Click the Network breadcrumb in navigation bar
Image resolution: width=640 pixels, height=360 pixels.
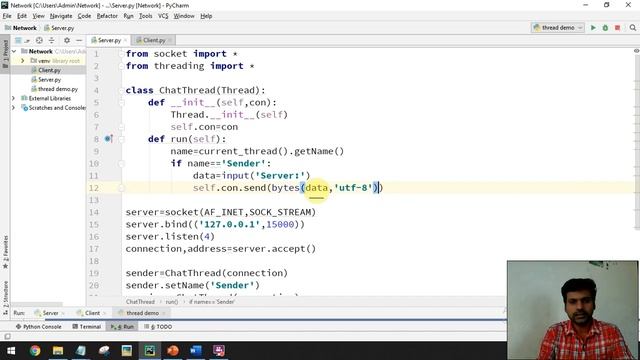click(20, 28)
